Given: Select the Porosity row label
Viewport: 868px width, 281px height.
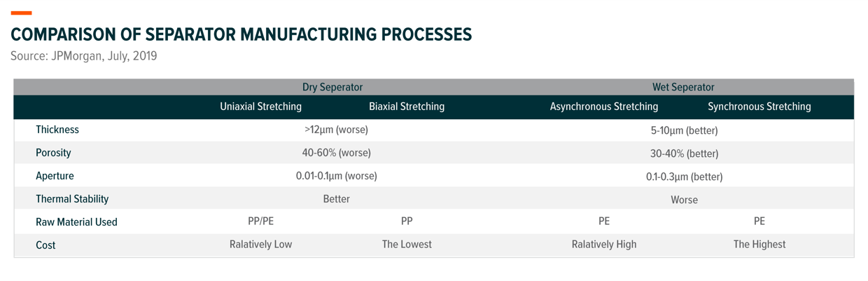Looking at the screenshot, I should [54, 153].
